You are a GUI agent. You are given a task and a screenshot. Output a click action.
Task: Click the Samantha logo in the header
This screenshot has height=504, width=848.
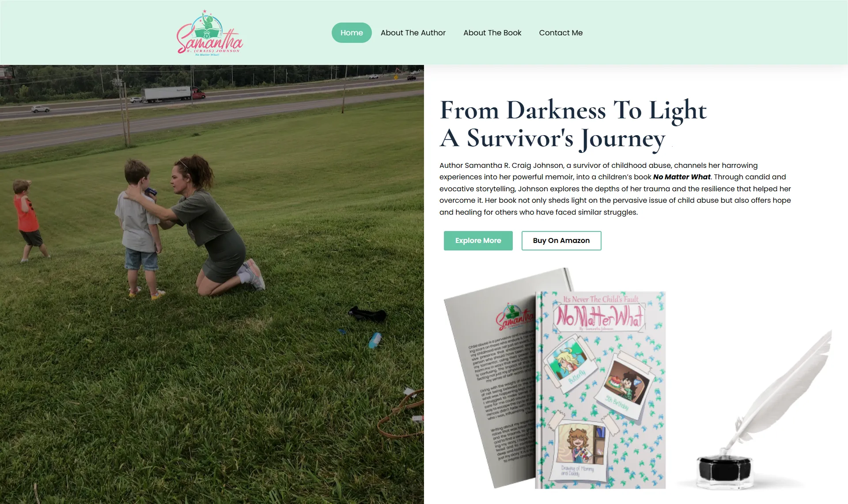[210, 33]
